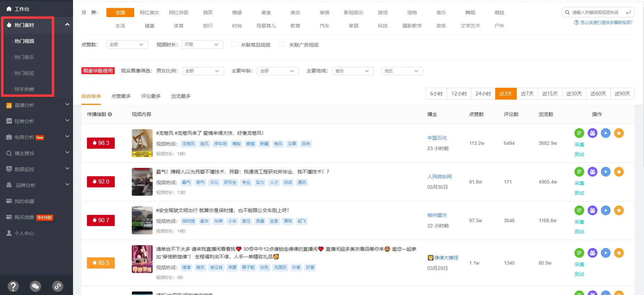Click the purple audience icon in 柳州警方 row

pyautogui.click(x=593, y=210)
